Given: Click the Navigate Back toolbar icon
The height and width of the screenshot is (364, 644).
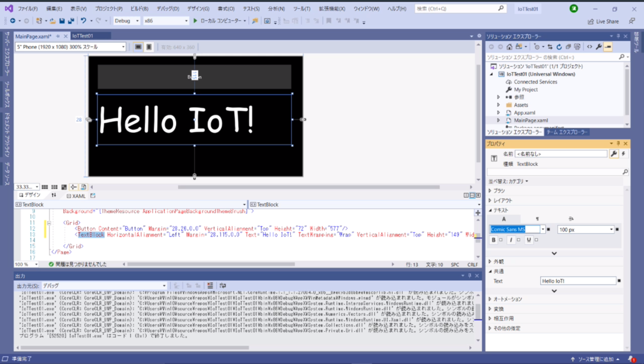Looking at the screenshot, I should [x=12, y=20].
